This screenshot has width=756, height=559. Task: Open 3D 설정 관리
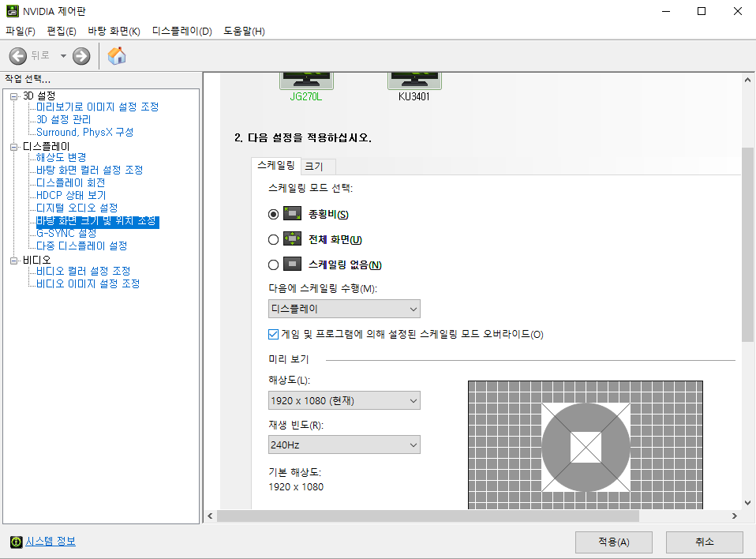[x=64, y=119]
